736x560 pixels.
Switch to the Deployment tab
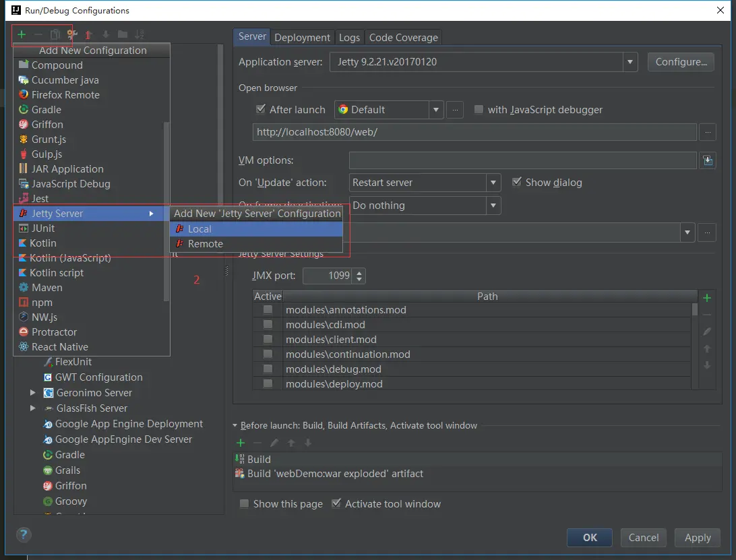302,38
